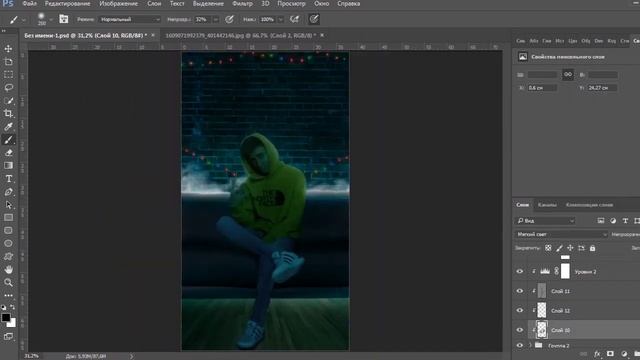The image size is (640, 360).
Task: Add a layer mask
Action: click(610, 354)
